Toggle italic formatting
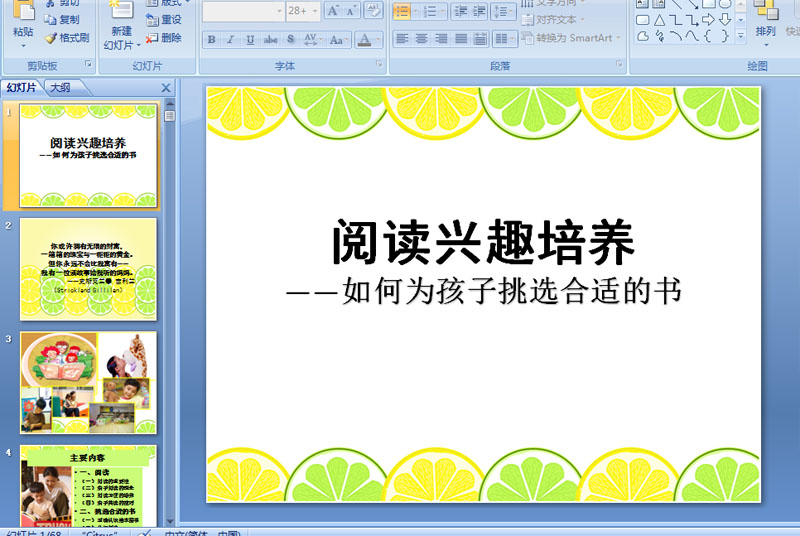This screenshot has width=800, height=536. point(231,39)
